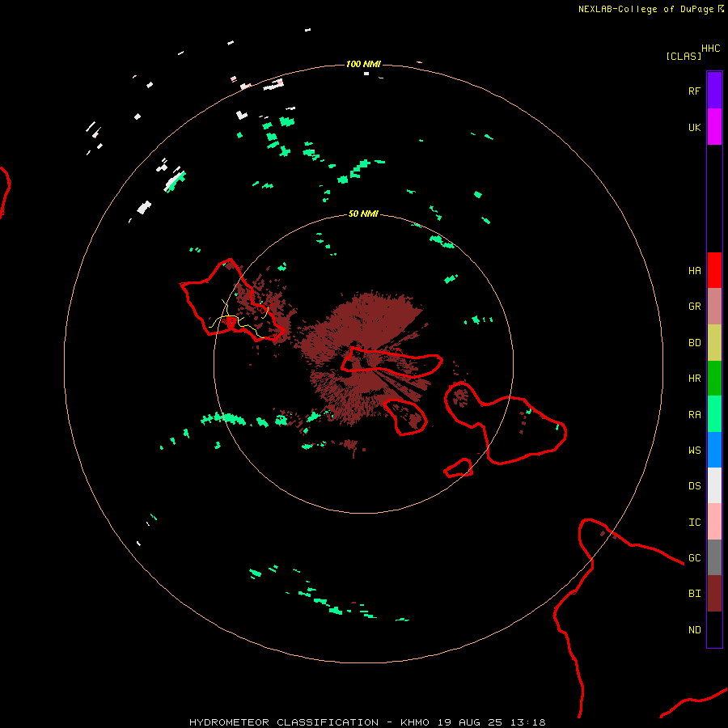Click the BD legend label
This screenshot has height=728, width=728.
695,343
